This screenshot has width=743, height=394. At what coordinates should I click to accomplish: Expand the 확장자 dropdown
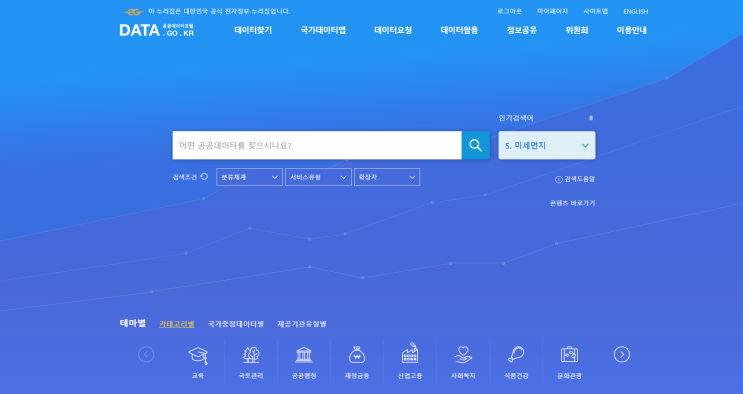pyautogui.click(x=387, y=177)
